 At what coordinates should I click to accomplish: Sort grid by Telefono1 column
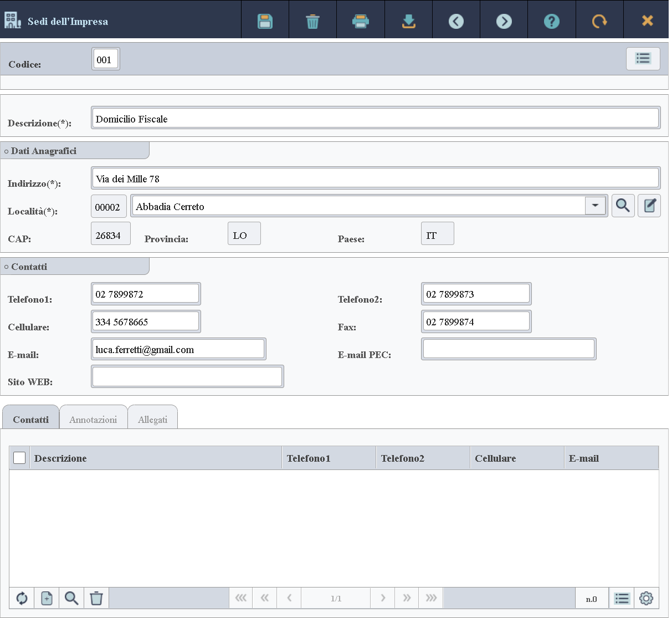point(329,458)
